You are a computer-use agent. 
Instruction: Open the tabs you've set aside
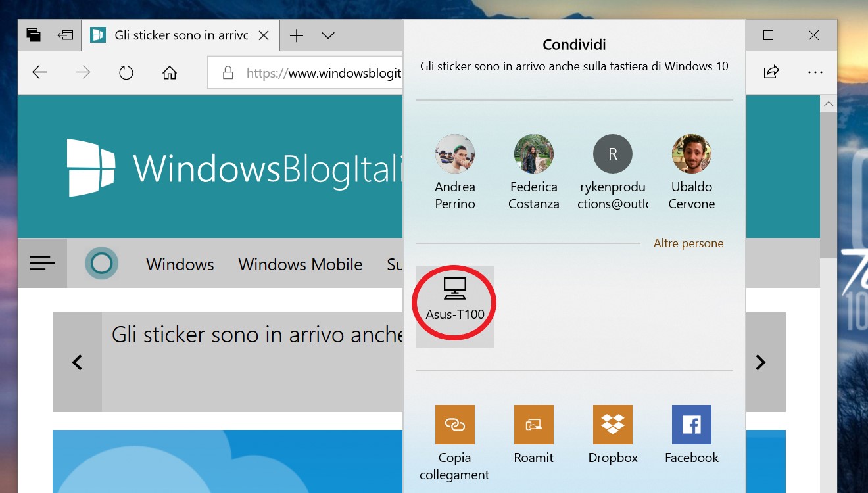[34, 35]
